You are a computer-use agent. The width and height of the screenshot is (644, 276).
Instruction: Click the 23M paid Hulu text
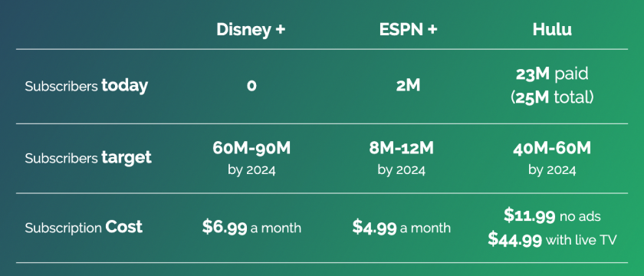552,74
